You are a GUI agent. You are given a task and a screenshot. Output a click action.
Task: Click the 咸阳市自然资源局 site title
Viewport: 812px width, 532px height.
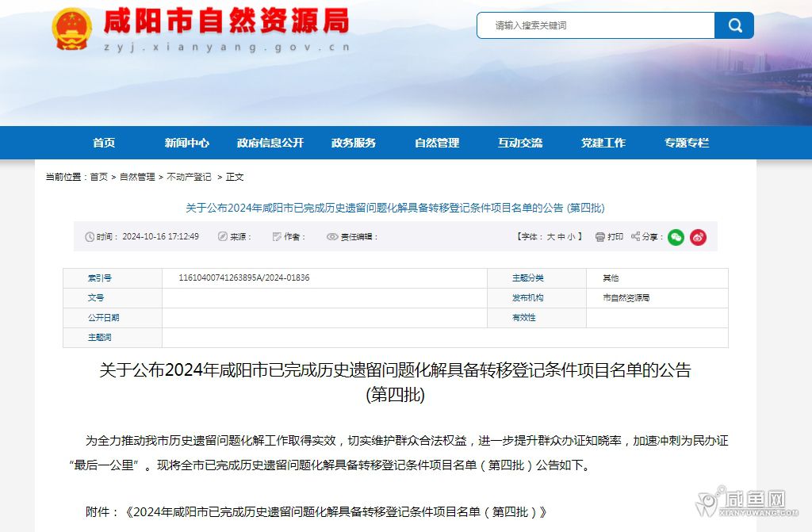pyautogui.click(x=226, y=21)
